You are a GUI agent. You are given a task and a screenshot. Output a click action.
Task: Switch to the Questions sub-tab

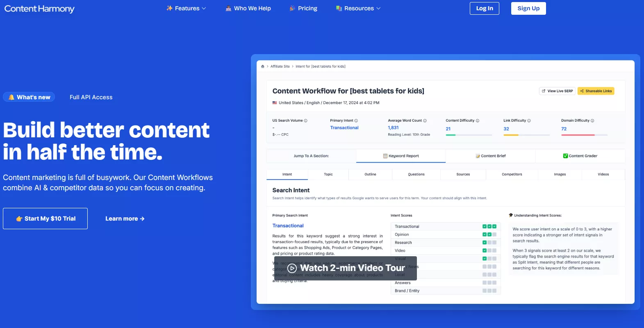[416, 174]
